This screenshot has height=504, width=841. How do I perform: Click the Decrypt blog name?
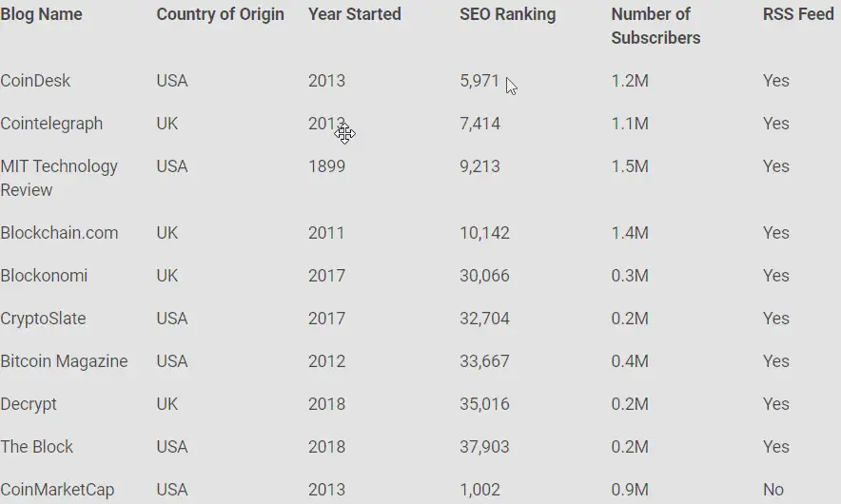pyautogui.click(x=29, y=404)
